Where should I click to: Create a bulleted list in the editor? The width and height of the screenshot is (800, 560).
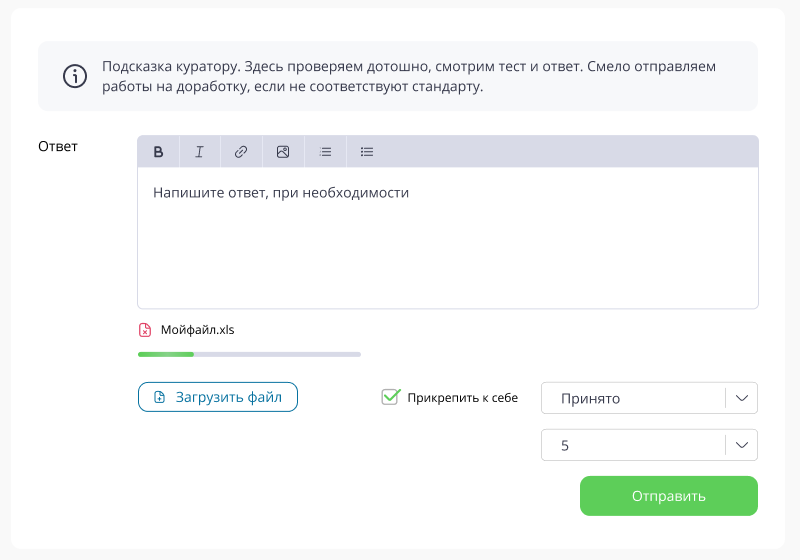point(367,151)
